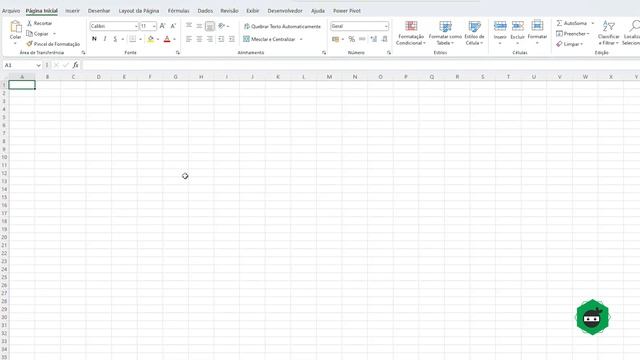Expand the fill color dropdown arrow
The width and height of the screenshot is (640, 360).
pos(158,39)
